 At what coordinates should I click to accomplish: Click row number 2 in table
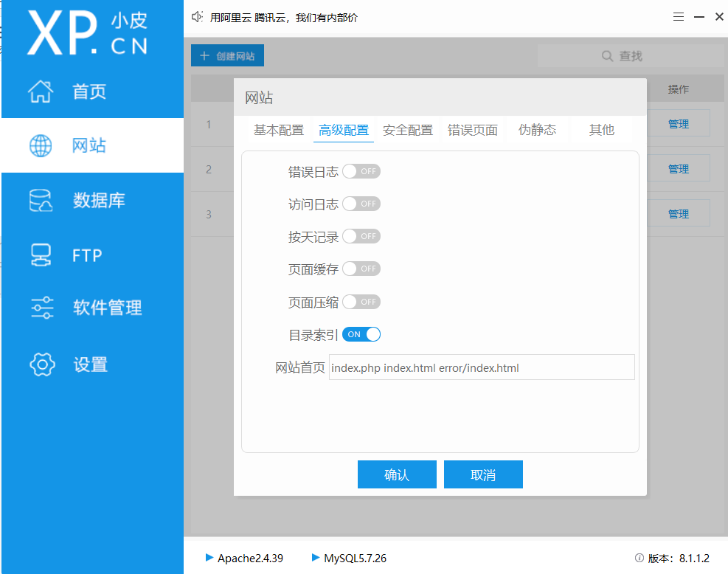click(209, 169)
